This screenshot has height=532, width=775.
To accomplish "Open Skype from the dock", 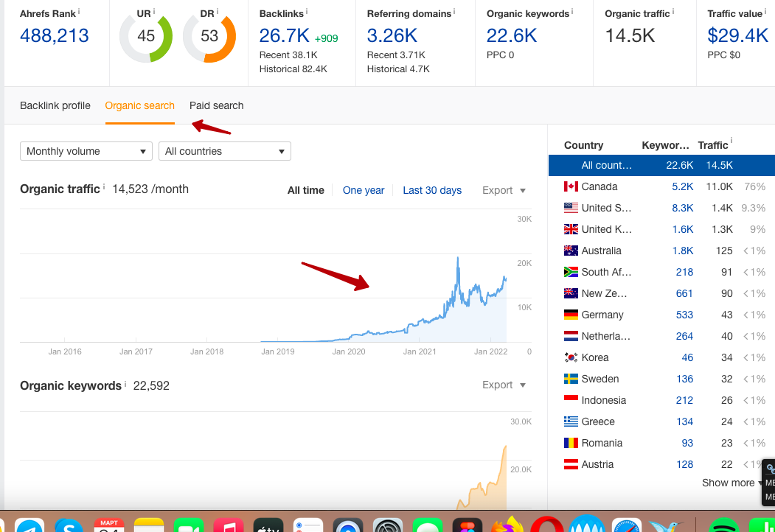I will [x=69, y=524].
